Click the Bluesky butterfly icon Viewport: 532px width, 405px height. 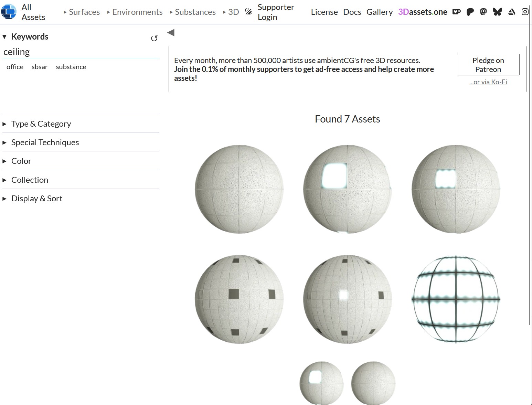click(x=497, y=12)
